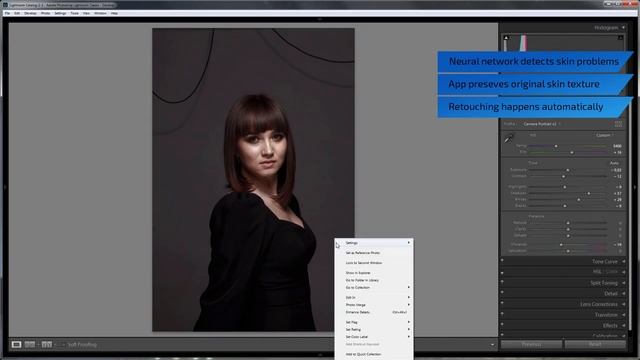Select Before/After left-right view icon

30,344
